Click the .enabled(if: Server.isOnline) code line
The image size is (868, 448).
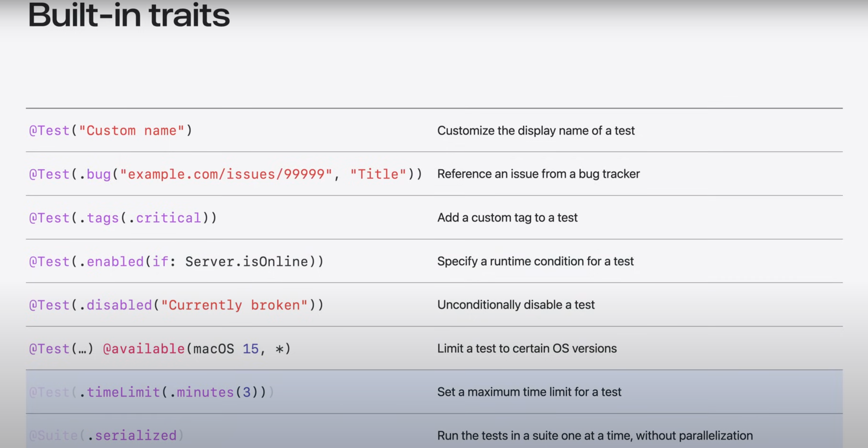(176, 261)
